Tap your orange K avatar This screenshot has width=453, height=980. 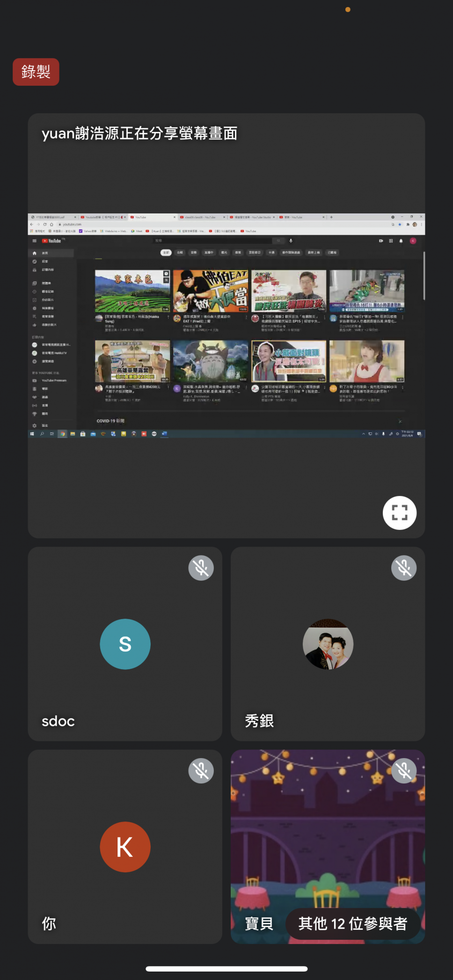tap(125, 847)
